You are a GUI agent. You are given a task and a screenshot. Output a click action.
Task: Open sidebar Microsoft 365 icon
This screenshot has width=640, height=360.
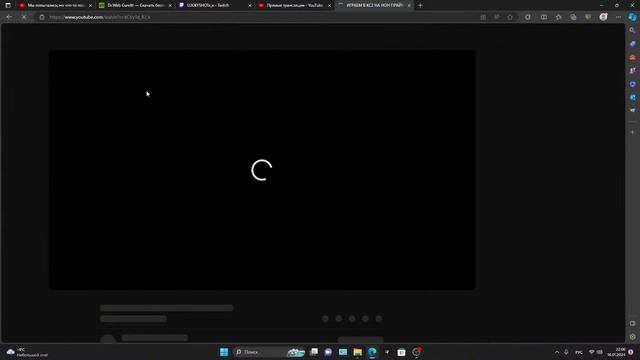point(632,84)
